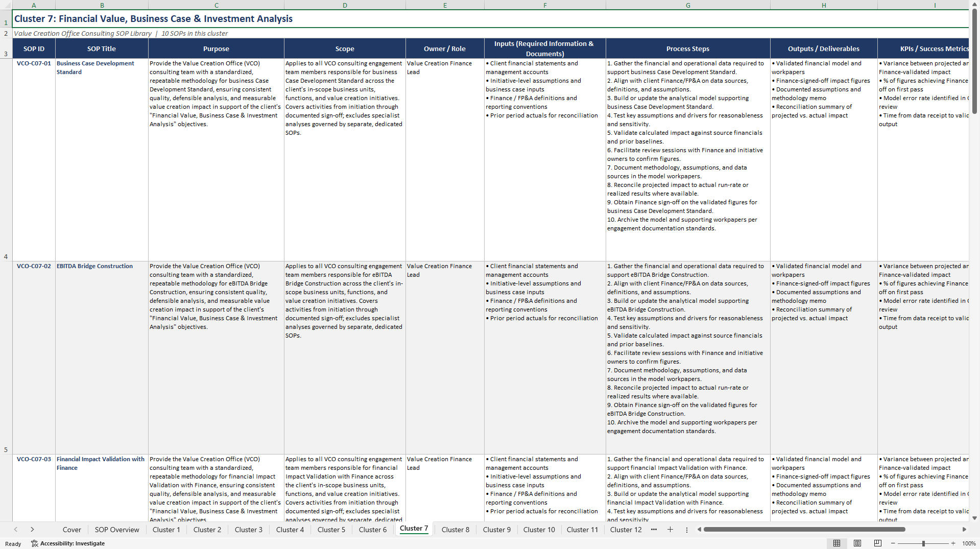This screenshot has width=980, height=549.
Task: Click horizontal scrollbar left arrow
Action: (699, 530)
